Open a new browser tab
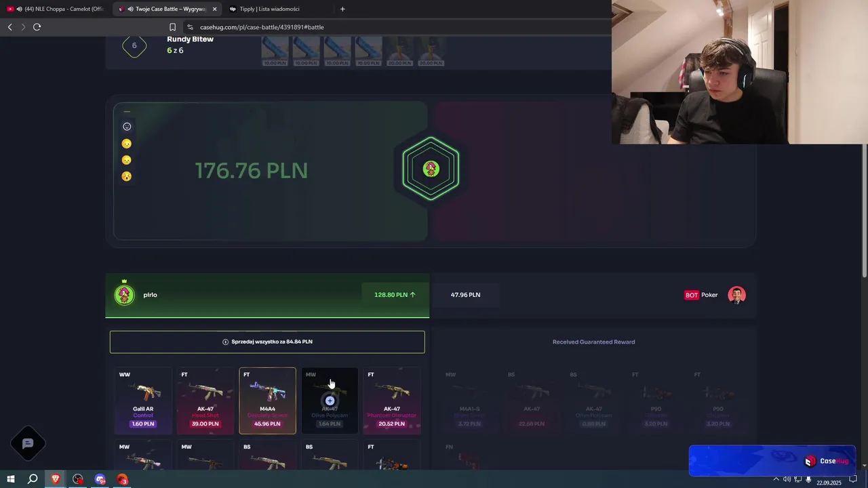 (342, 9)
